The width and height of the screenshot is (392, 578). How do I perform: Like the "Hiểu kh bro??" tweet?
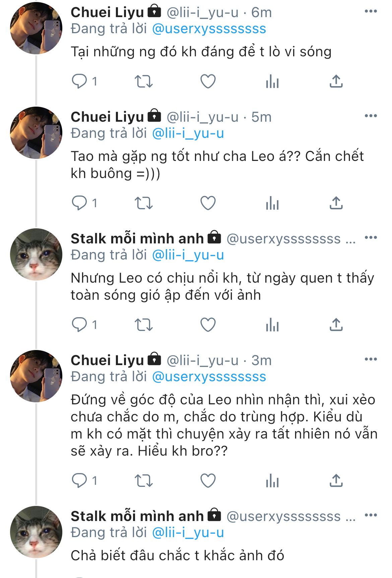click(208, 480)
